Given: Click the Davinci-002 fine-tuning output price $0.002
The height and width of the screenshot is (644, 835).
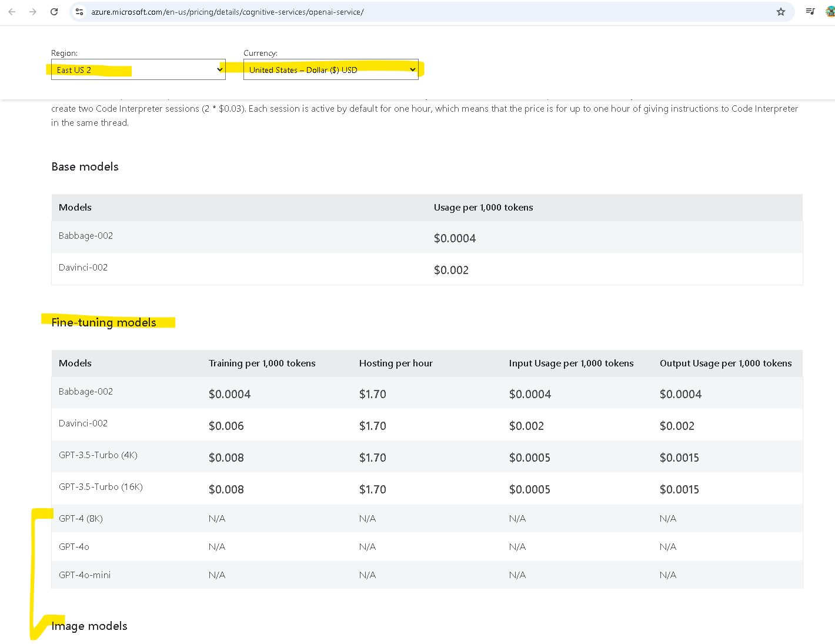Looking at the screenshot, I should 677,426.
